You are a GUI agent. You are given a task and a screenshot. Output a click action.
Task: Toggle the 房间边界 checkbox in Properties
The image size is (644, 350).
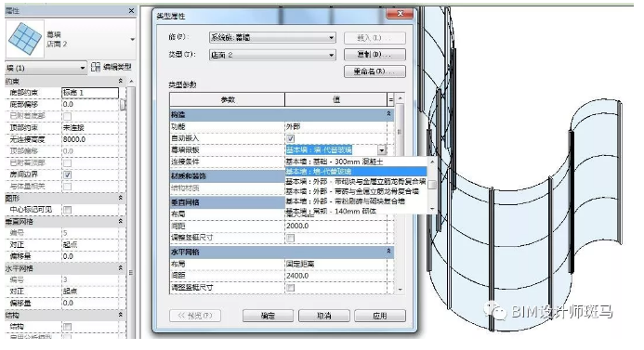[x=67, y=175]
